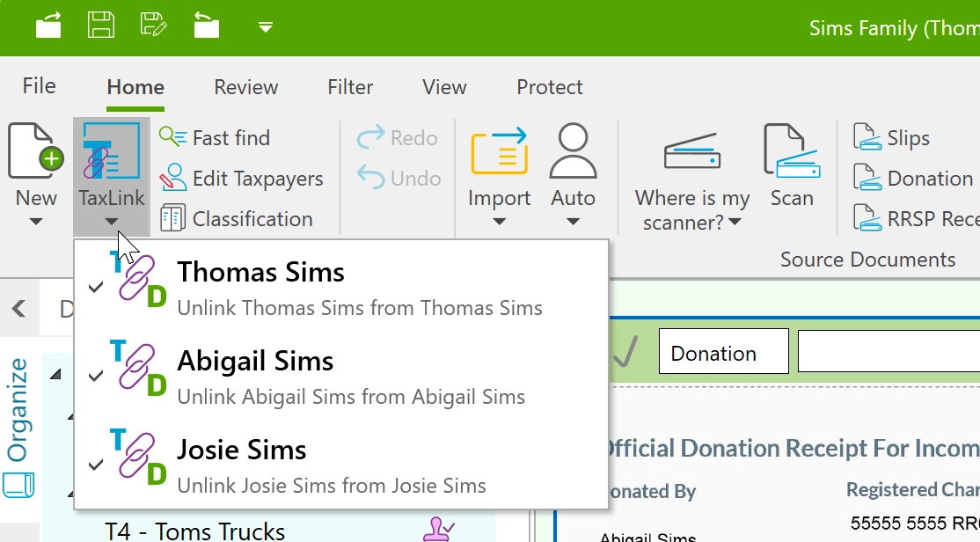Open Classification
The width and height of the screenshot is (980, 542).
(x=237, y=219)
